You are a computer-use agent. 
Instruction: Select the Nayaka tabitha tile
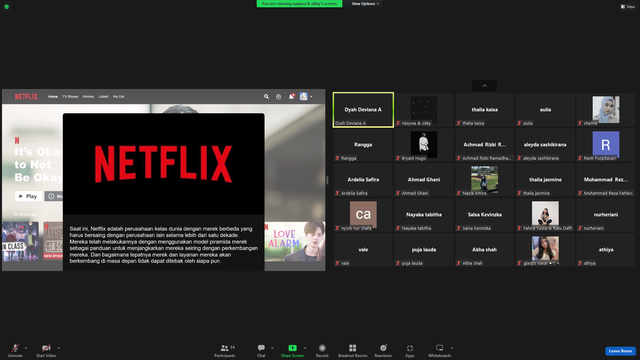click(424, 215)
